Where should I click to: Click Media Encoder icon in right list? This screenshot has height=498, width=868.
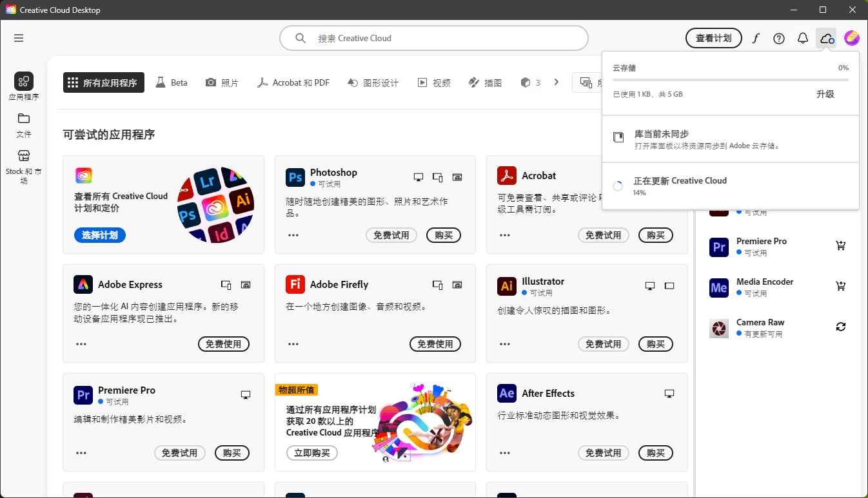719,287
